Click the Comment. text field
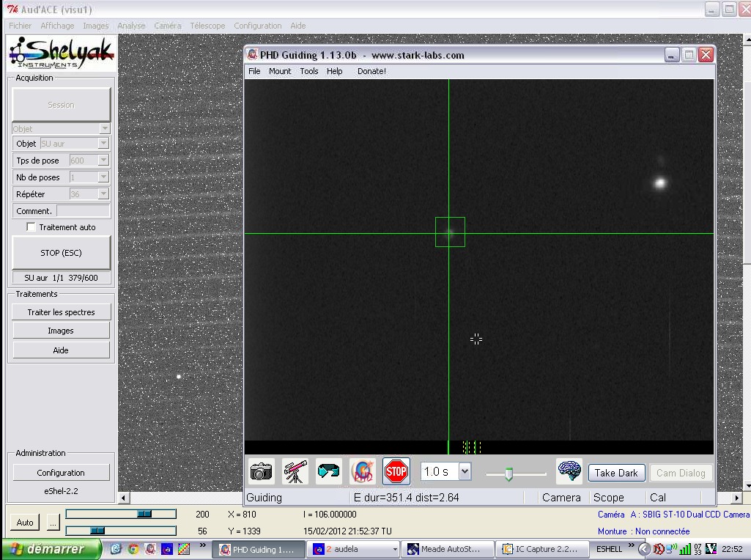 pos(83,211)
